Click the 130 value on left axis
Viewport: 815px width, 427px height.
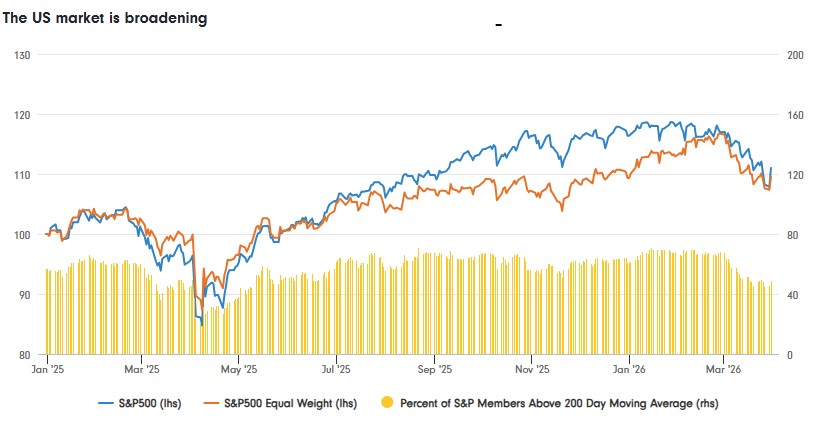point(21,54)
